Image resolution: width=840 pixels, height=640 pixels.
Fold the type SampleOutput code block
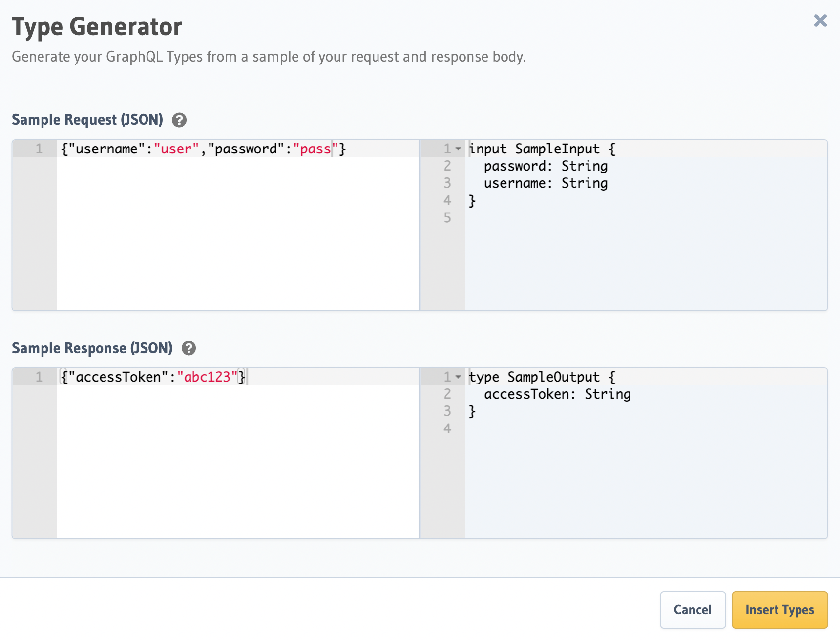point(458,377)
